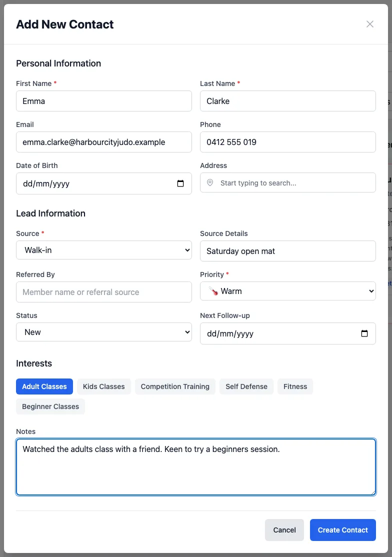The width and height of the screenshot is (392, 557).
Task: Toggle the Competition Training interest chip
Action: pos(175,386)
